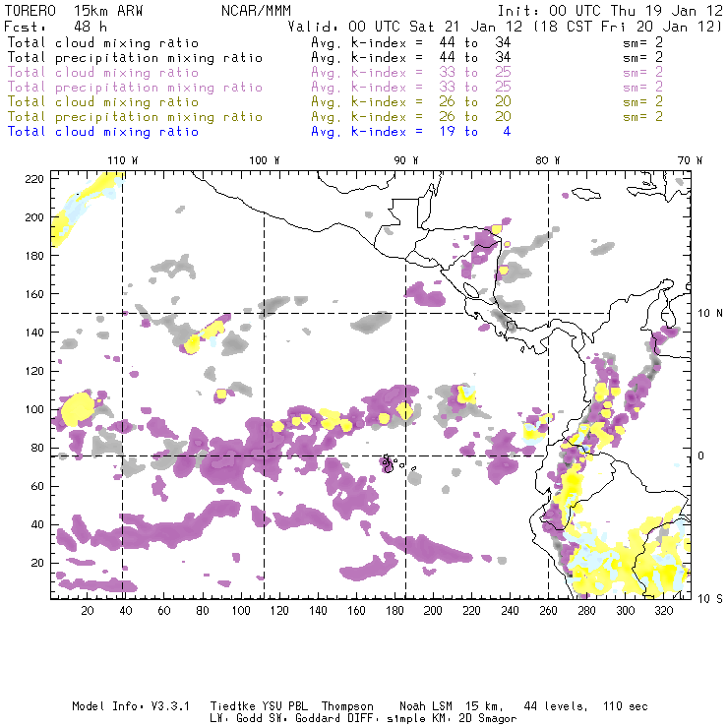This screenshot has height=728, width=728.
Task: Click x-axis tick label "240"
Action: (x=511, y=611)
